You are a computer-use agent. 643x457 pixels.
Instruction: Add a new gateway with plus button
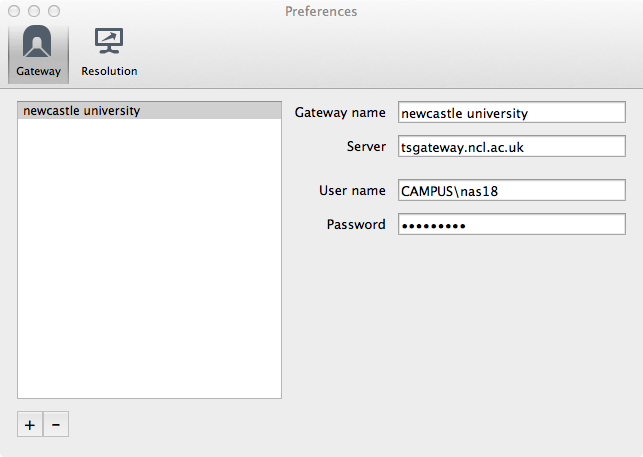click(x=30, y=425)
